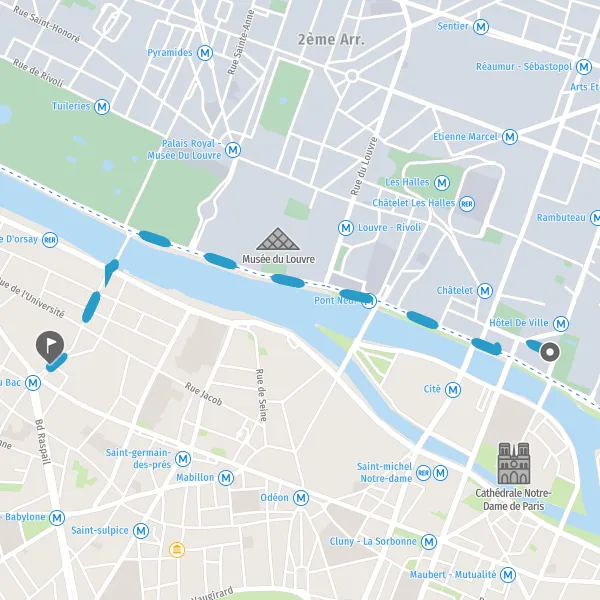This screenshot has height=600, width=600.
Task: Click the Cluny - La Sorbonne label
Action: pyautogui.click(x=373, y=541)
